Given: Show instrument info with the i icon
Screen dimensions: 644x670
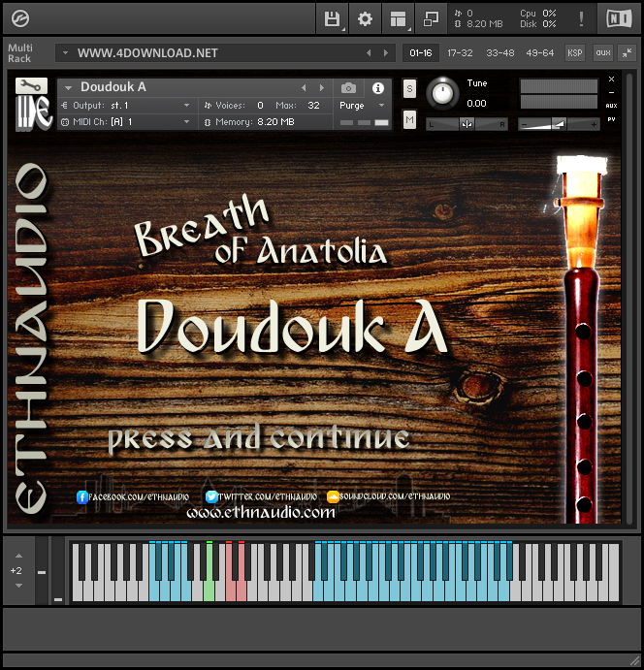Looking at the screenshot, I should coord(377,88).
